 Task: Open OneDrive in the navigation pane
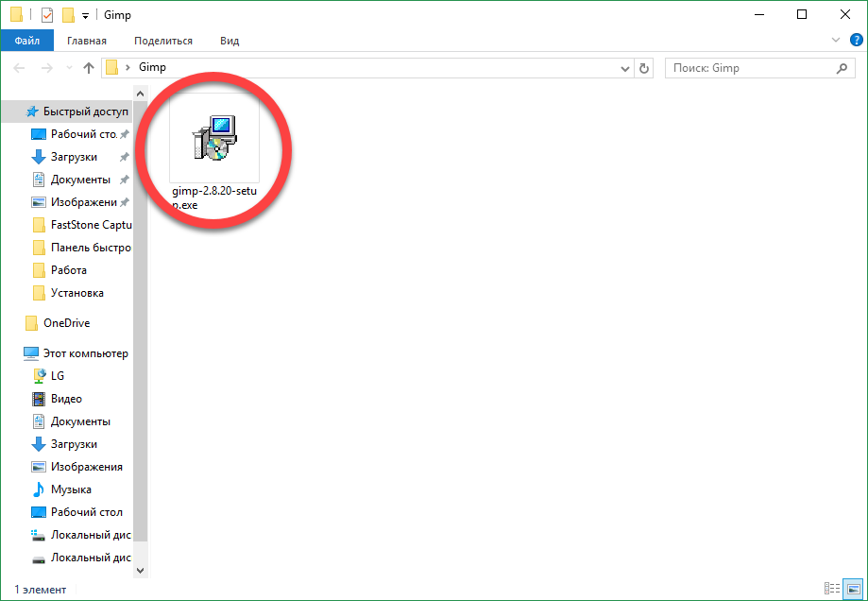pyautogui.click(x=66, y=323)
